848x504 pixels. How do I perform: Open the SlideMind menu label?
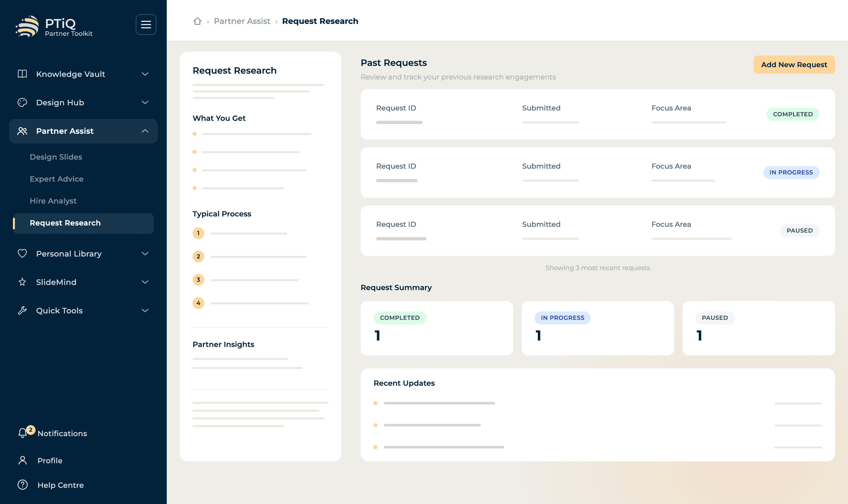tap(56, 282)
